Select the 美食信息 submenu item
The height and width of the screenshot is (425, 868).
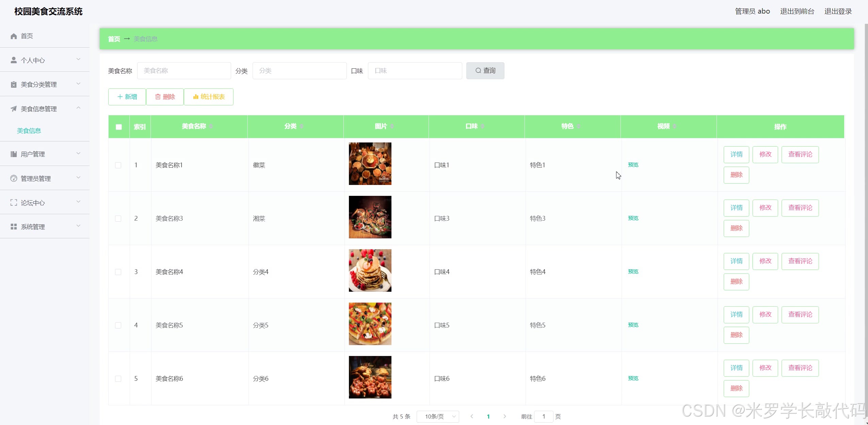click(x=29, y=131)
